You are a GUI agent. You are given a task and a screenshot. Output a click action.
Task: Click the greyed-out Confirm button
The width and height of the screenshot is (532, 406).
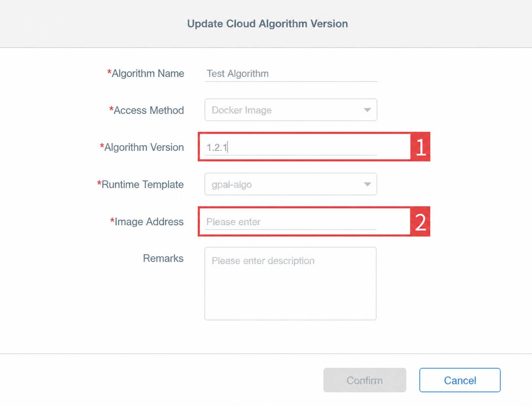point(365,380)
